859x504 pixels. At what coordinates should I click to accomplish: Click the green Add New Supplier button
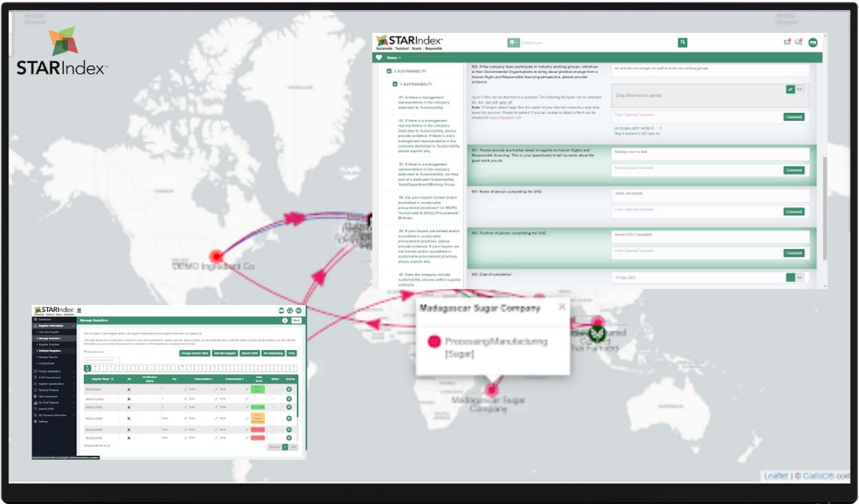click(x=225, y=353)
